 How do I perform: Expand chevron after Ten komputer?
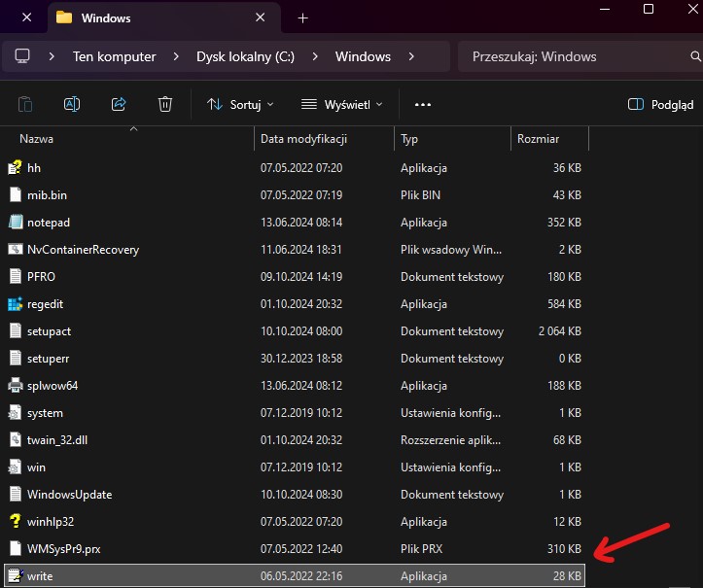[176, 56]
